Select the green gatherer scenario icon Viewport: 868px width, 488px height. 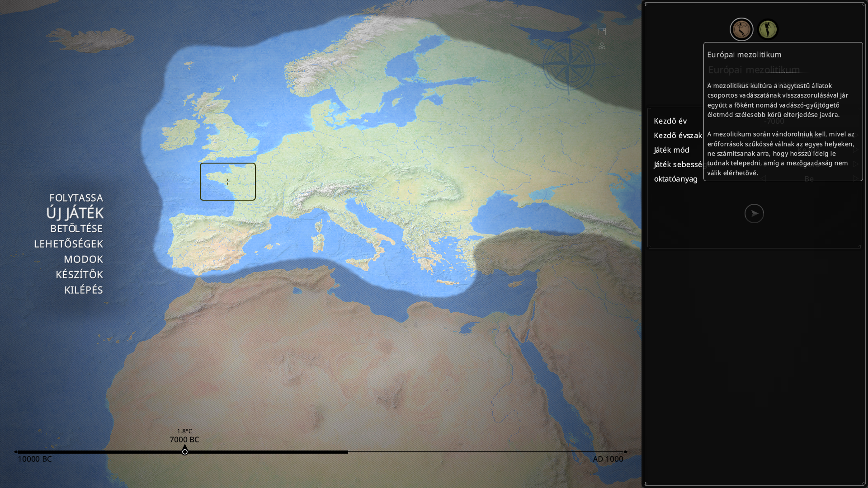tap(768, 30)
